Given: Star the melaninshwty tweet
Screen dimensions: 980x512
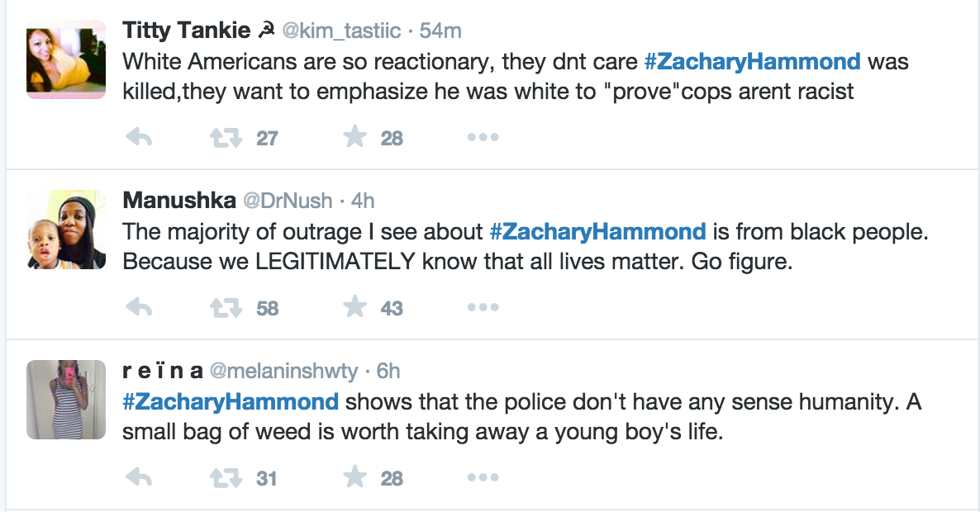Looking at the screenshot, I should (x=354, y=477).
